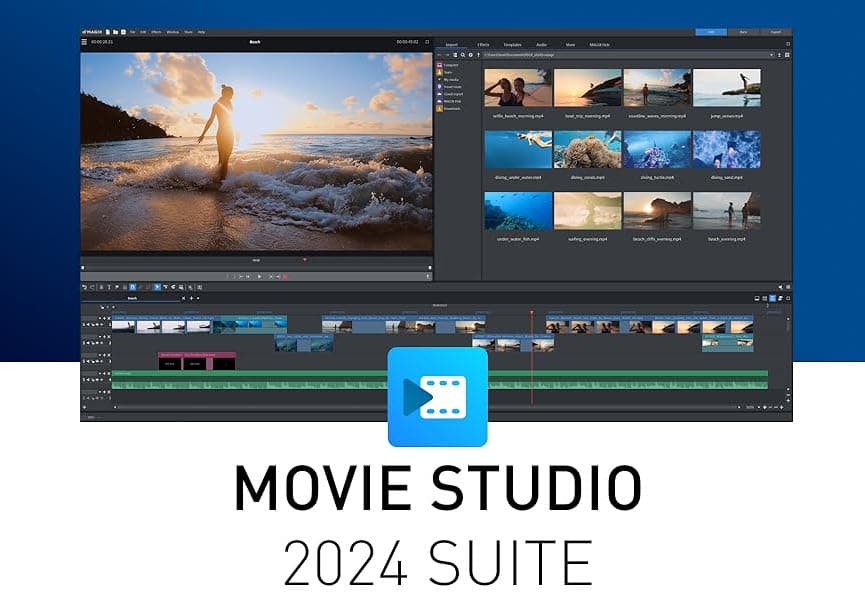
Task: Select the selfie_beach_morning.mp4 thumbnail
Action: click(518, 88)
